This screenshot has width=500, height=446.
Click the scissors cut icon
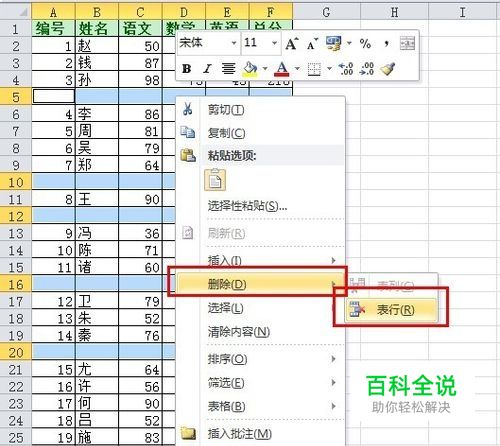tap(188, 109)
